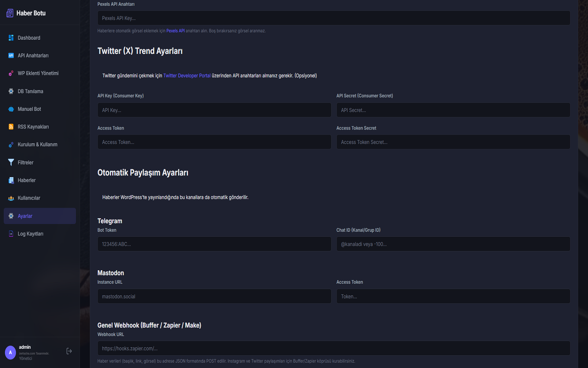Go to Kurulum & Kullanım section
The width and height of the screenshot is (588, 368).
pyautogui.click(x=37, y=144)
